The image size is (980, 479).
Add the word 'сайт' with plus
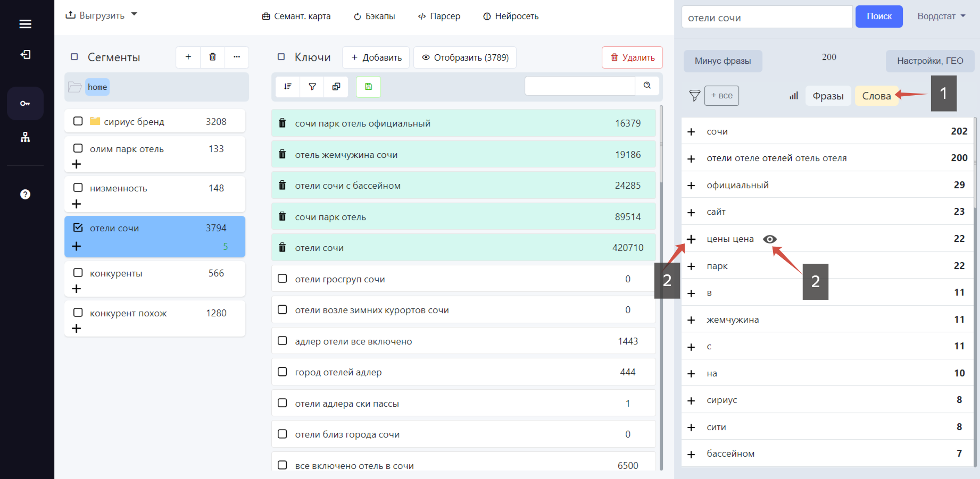(x=691, y=213)
